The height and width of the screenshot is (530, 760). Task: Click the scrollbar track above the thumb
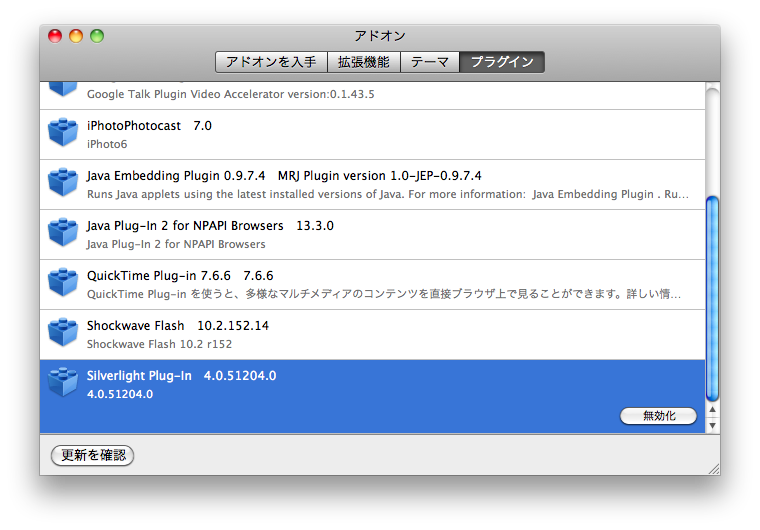(x=712, y=140)
